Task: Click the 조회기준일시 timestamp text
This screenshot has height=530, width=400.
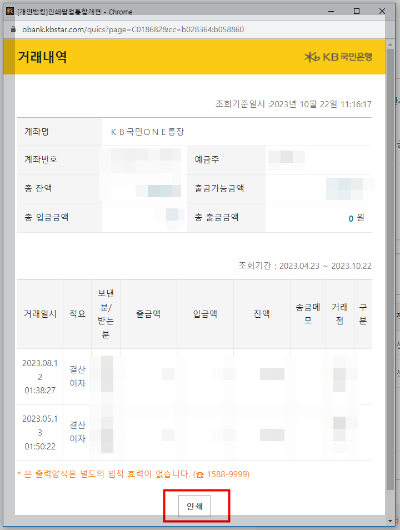Action: (x=293, y=104)
